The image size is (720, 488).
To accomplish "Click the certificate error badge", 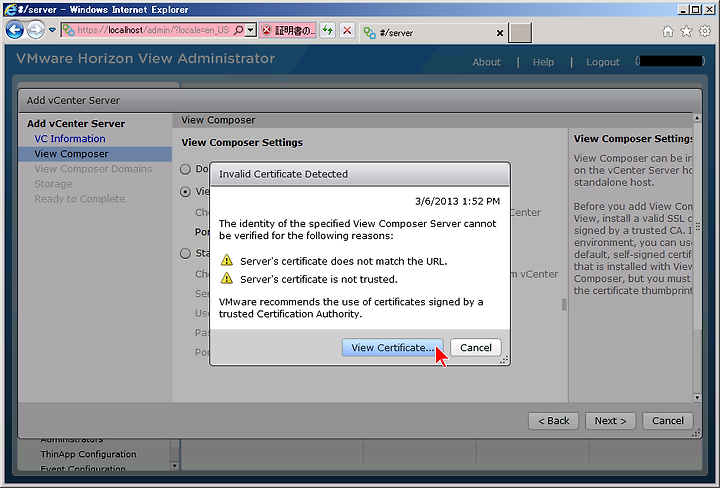I will click(287, 31).
